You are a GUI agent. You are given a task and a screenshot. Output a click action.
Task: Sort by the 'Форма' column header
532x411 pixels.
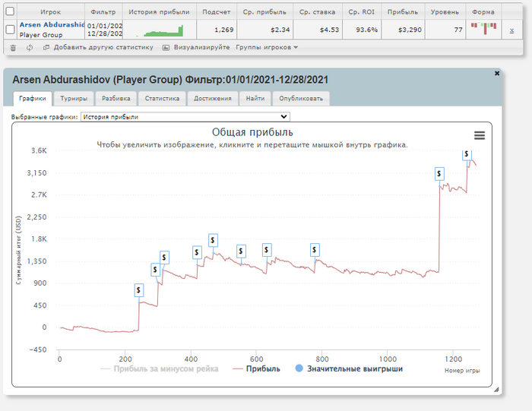[483, 12]
